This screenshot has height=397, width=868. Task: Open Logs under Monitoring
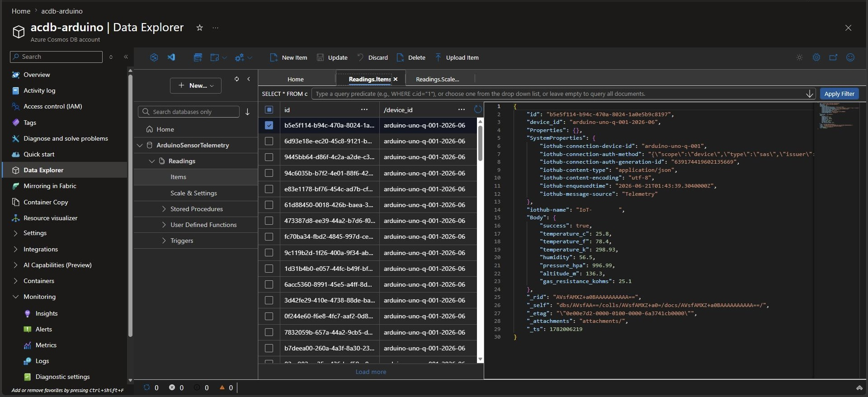point(42,361)
